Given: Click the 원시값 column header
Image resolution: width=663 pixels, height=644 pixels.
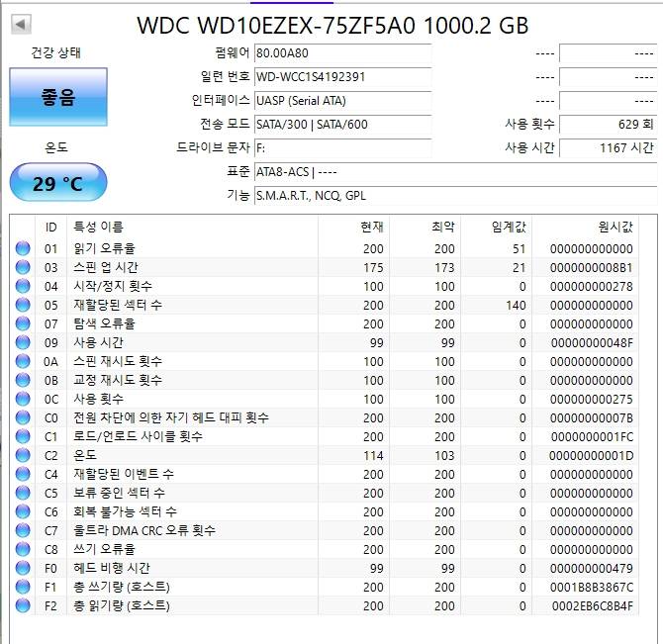Looking at the screenshot, I should tap(585, 227).
